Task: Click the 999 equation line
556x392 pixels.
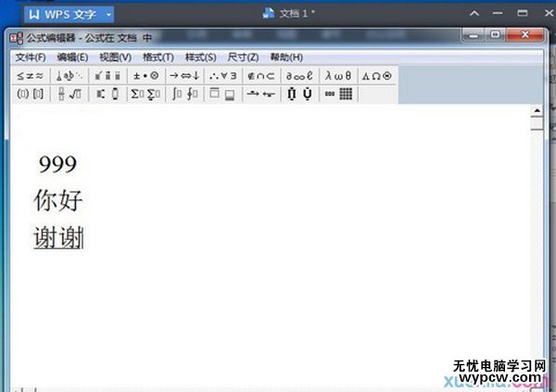Action: click(x=57, y=164)
